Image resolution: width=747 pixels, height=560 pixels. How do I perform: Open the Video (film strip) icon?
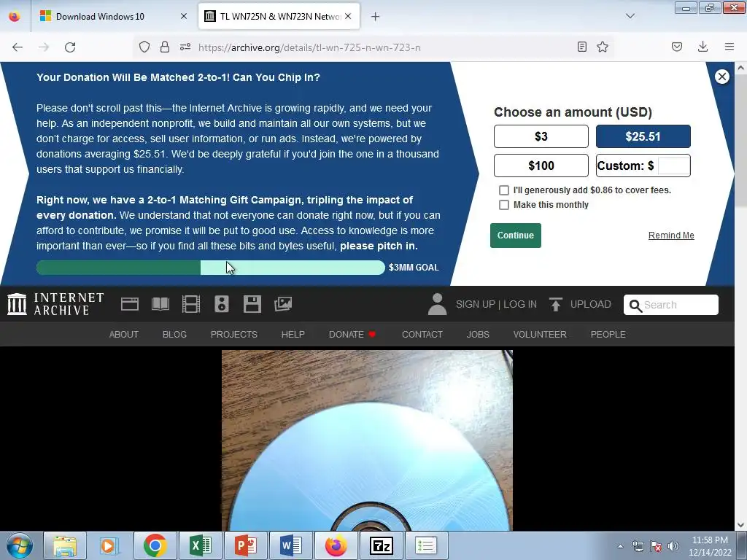(191, 304)
